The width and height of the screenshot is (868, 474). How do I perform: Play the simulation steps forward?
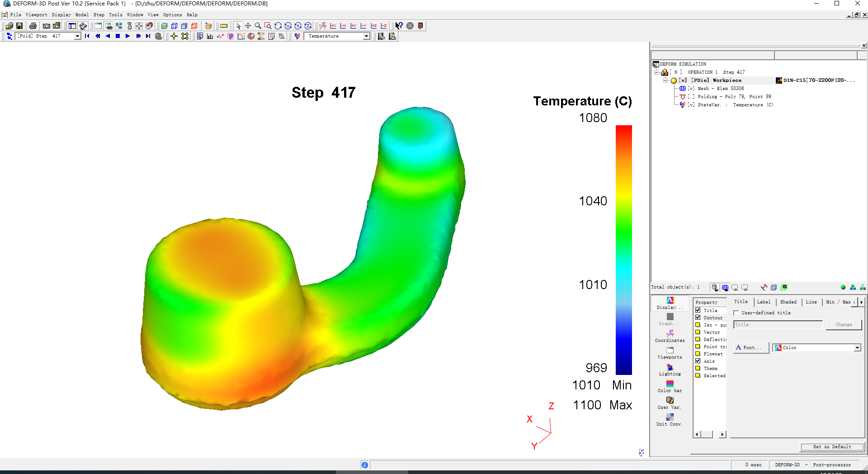pyautogui.click(x=128, y=36)
